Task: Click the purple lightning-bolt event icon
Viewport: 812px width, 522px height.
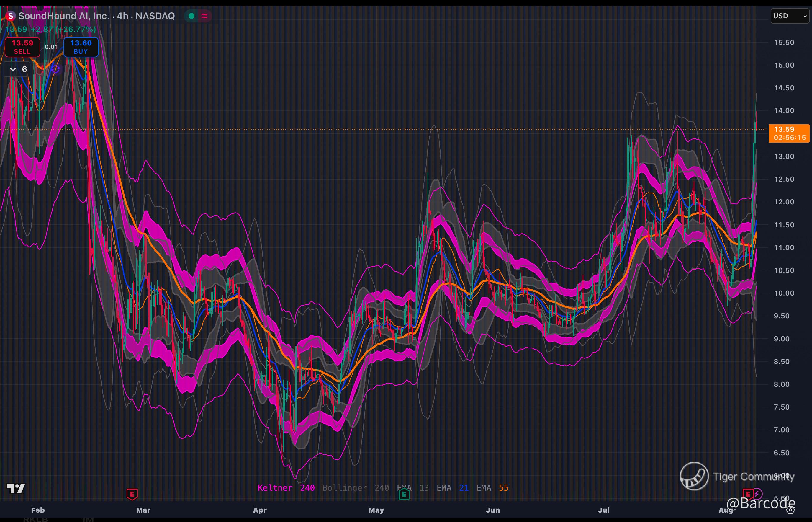Action: pyautogui.click(x=758, y=494)
